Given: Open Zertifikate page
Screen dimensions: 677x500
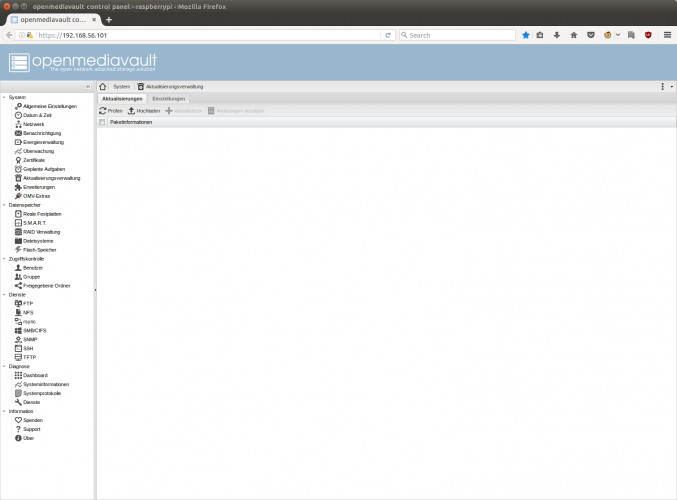Looking at the screenshot, I should click(30, 160).
